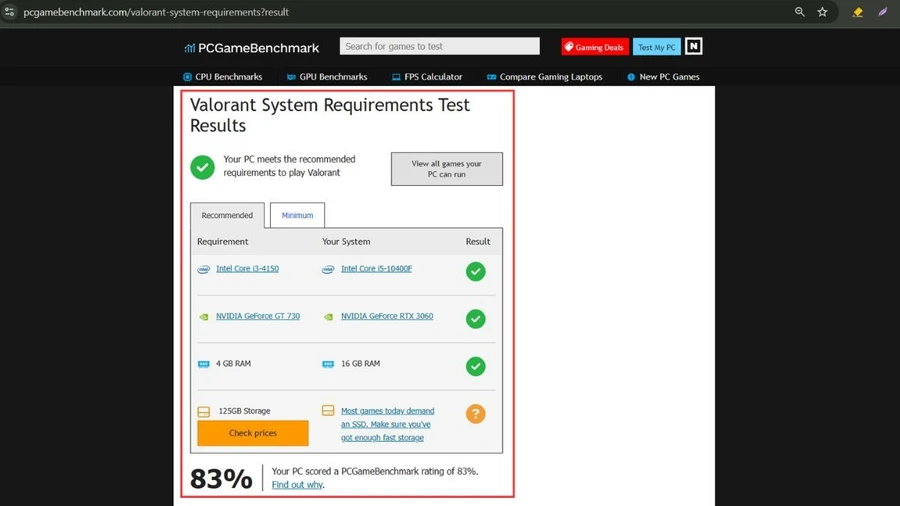Click the 'Valorant System Requirements Test Results' heading
Viewport: 900px width, 506px height.
pyautogui.click(x=329, y=115)
